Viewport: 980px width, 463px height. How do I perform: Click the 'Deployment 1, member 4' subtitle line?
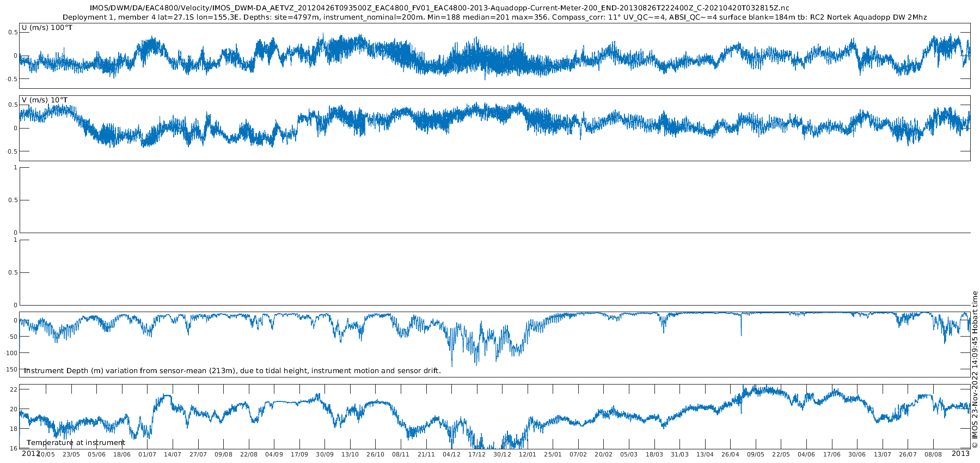(494, 17)
